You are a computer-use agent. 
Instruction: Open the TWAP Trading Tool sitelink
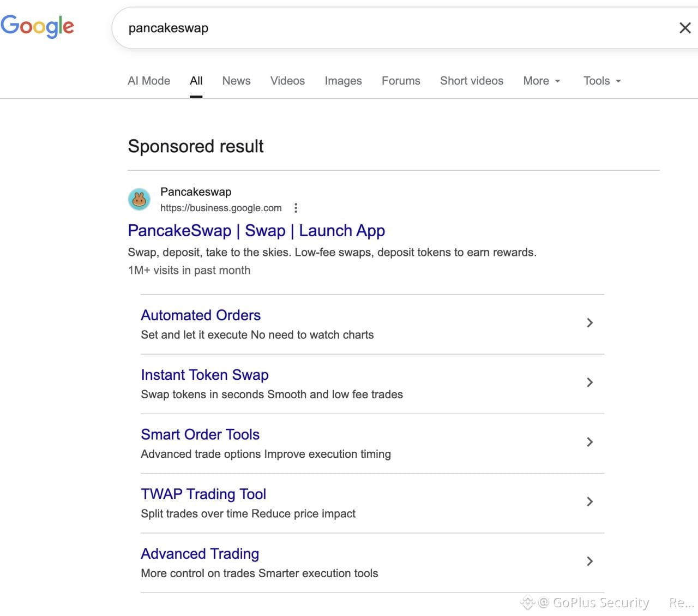tap(203, 494)
